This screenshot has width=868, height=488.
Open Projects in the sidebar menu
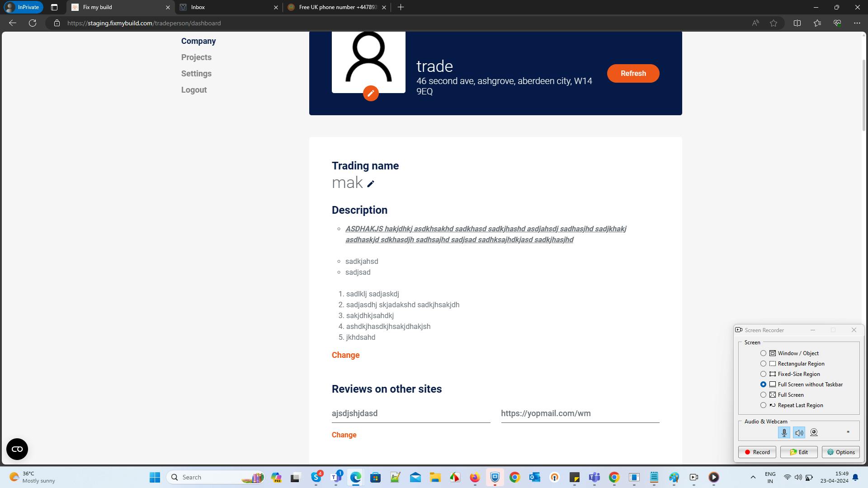tap(196, 57)
